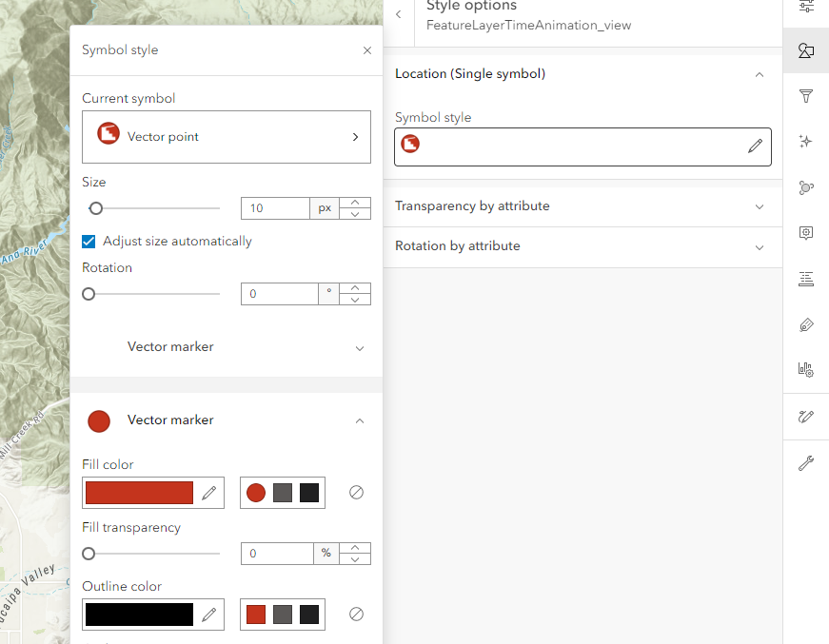
Task: Uncheck Adjust size automatically
Action: pyautogui.click(x=89, y=242)
